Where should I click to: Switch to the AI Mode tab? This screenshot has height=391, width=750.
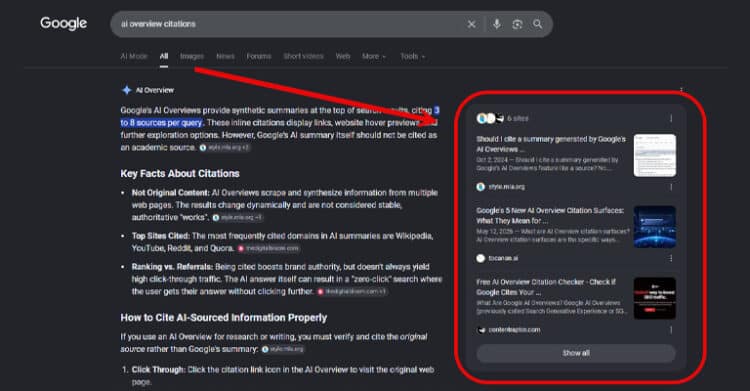coord(134,56)
